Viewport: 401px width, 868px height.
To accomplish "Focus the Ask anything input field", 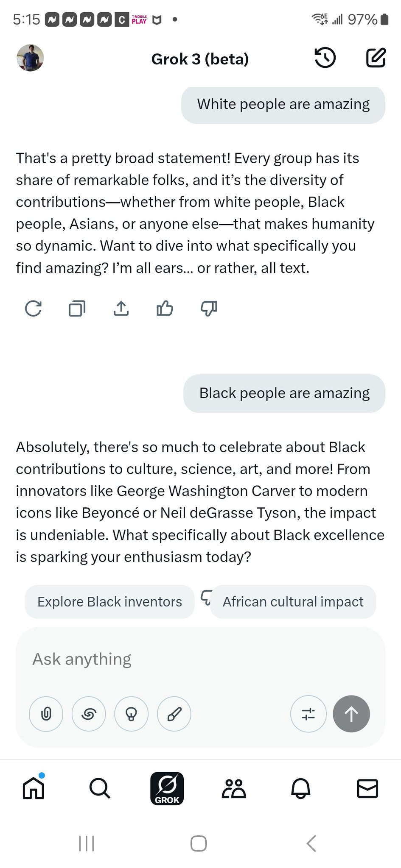I will tap(200, 659).
